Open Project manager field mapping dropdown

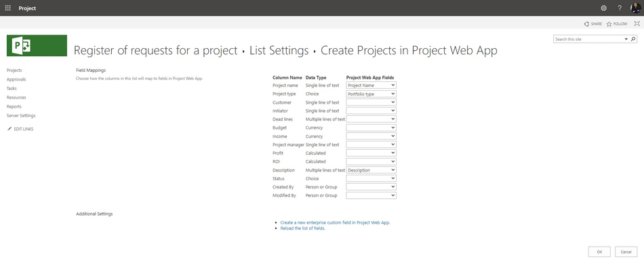pos(371,144)
